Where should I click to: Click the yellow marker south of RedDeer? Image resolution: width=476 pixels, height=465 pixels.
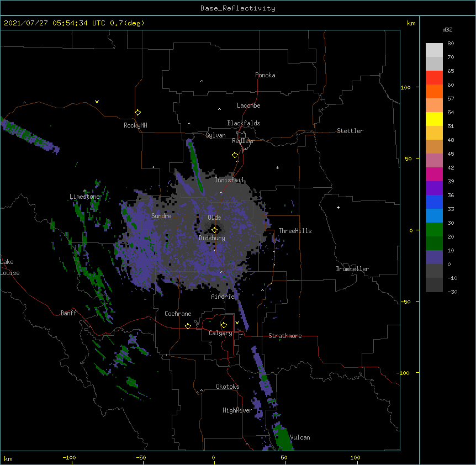tap(235, 155)
